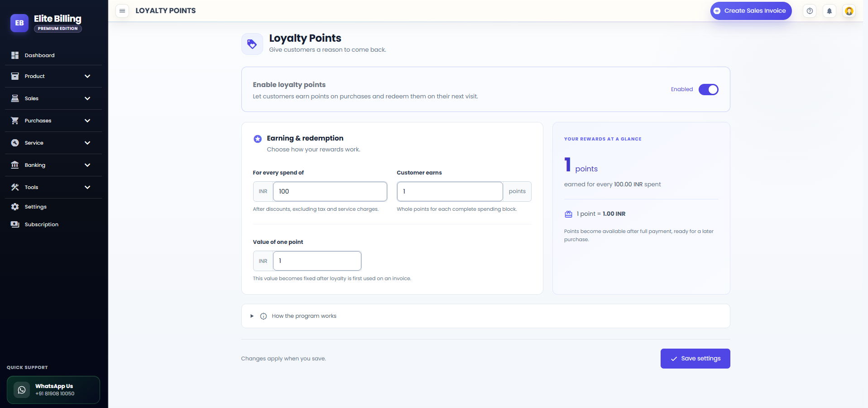Focus the Customer earns points field

click(450, 191)
